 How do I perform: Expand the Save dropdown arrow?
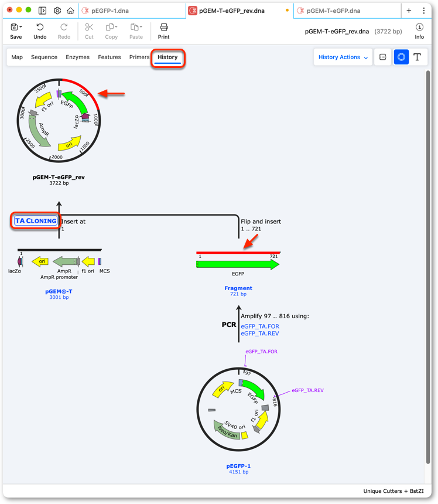point(20,27)
